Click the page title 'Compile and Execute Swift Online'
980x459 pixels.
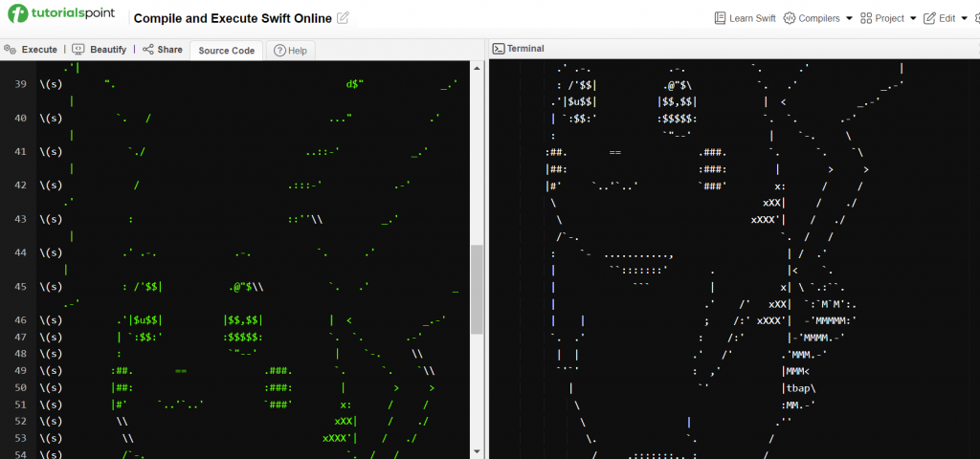(x=233, y=18)
